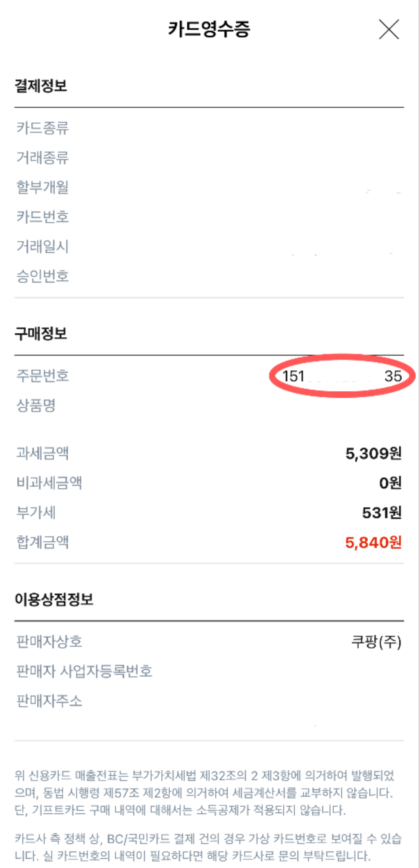Click the 거래일시 label
The height and width of the screenshot is (868, 419).
tap(42, 246)
